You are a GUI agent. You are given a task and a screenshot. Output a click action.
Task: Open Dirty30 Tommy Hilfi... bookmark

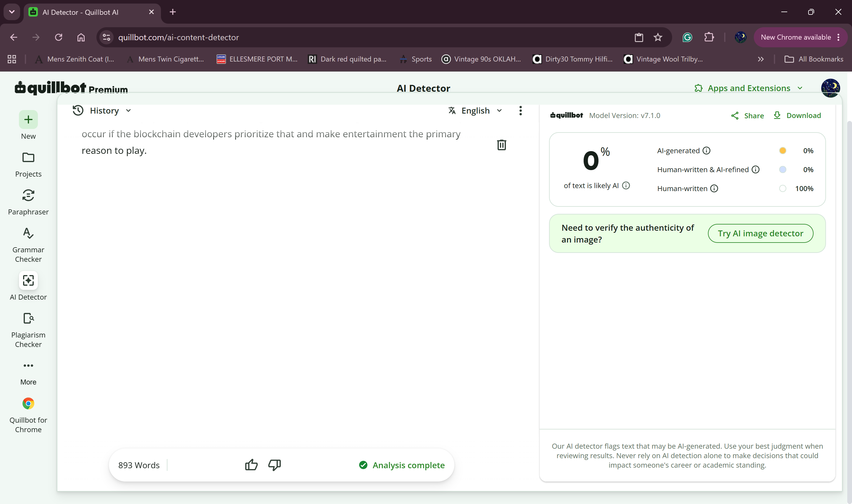coord(573,59)
